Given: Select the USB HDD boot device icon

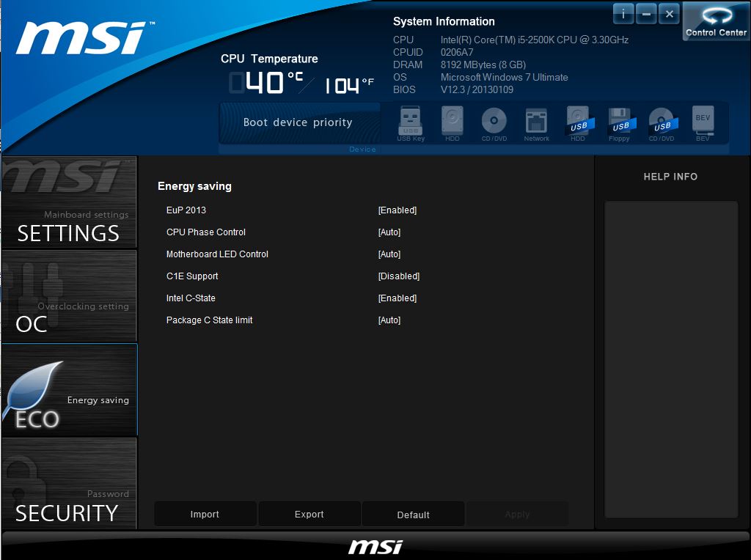Looking at the screenshot, I should 578,123.
